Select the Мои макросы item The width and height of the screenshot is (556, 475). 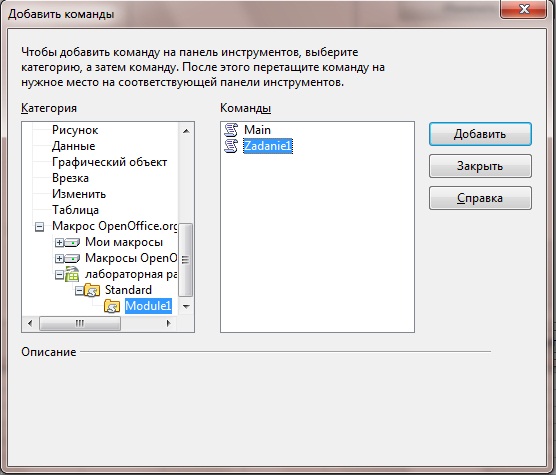pos(124,242)
